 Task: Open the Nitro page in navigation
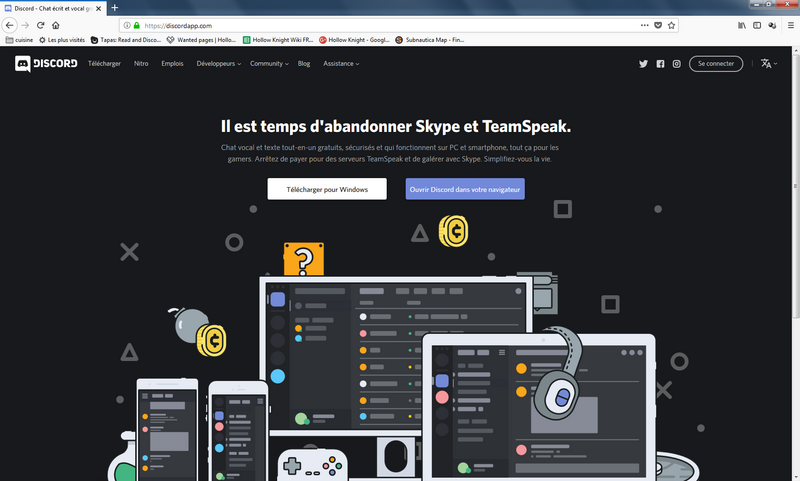pyautogui.click(x=141, y=64)
